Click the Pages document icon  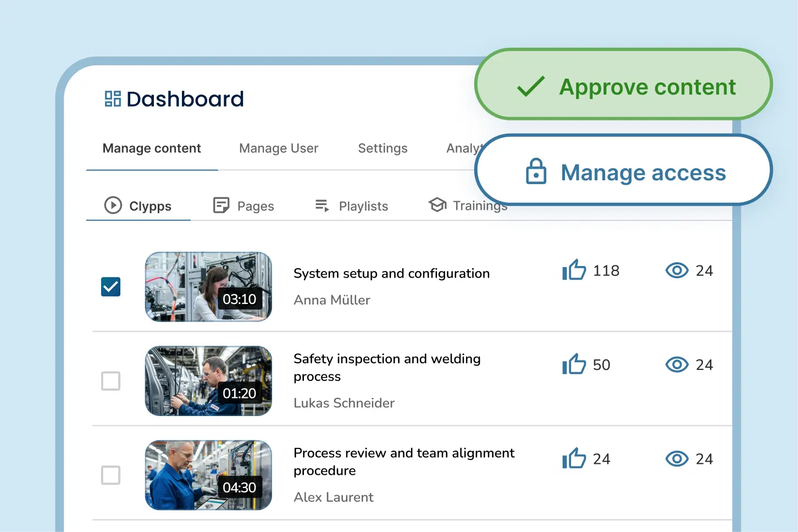pos(221,206)
